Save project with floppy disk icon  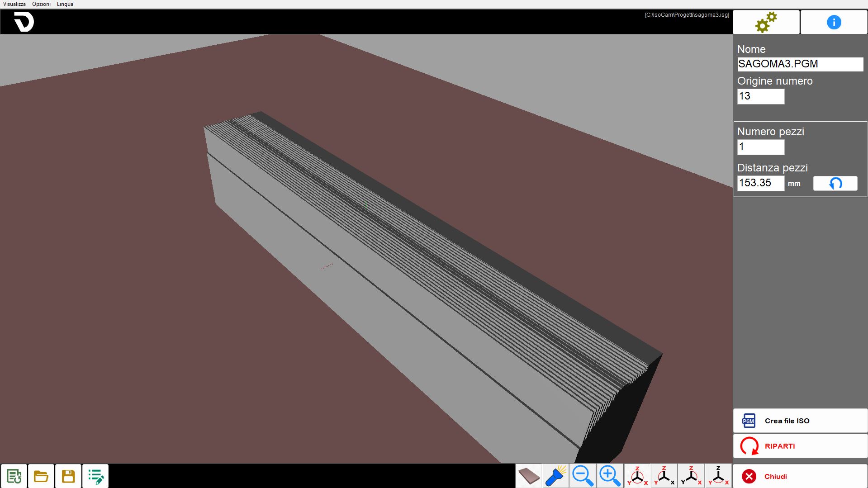68,476
